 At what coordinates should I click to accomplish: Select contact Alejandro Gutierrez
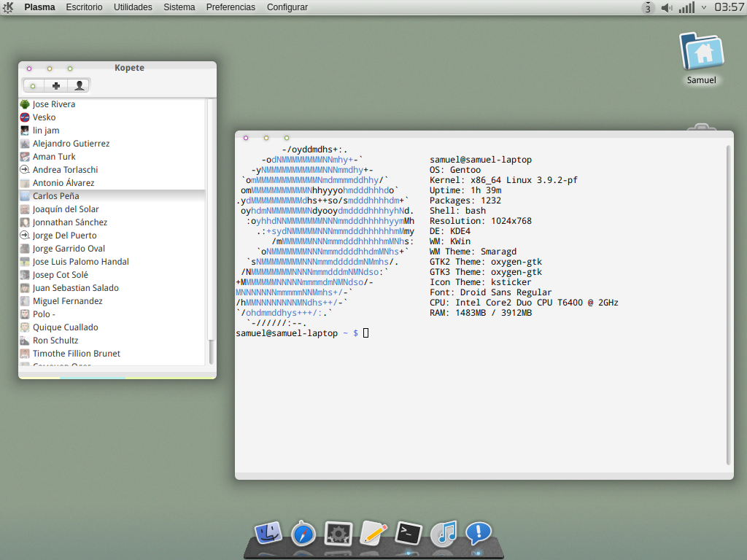[x=112, y=144]
